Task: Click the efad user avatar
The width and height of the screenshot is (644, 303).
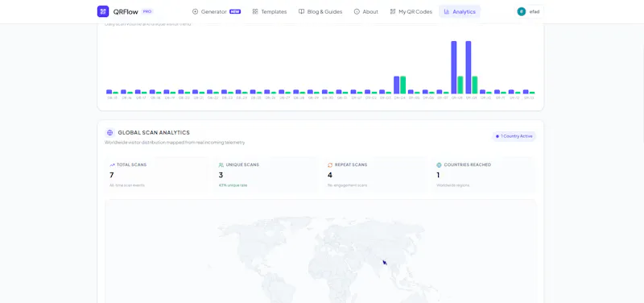Action: (521, 11)
